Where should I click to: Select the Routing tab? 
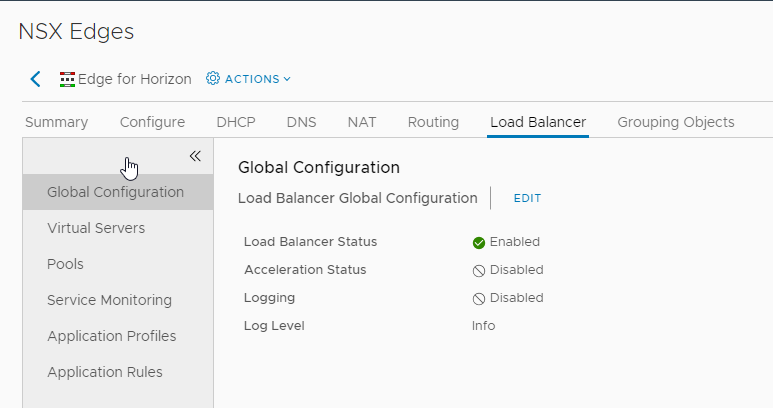pyautogui.click(x=433, y=122)
